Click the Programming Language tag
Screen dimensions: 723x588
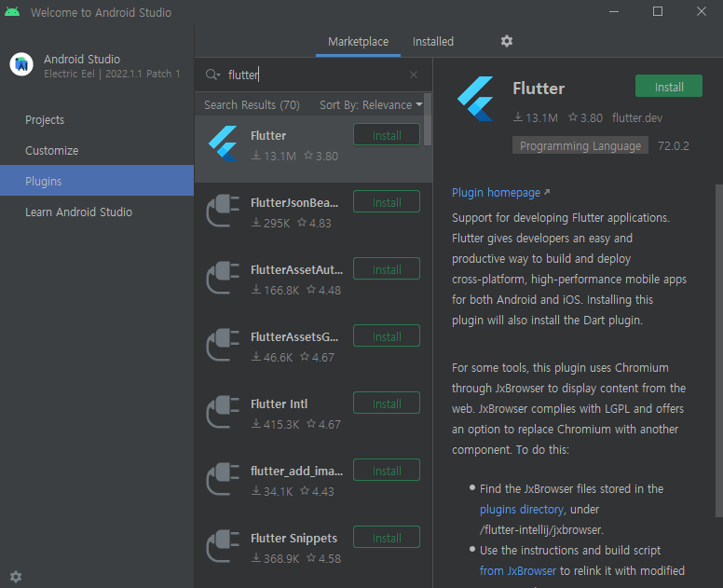coord(580,145)
